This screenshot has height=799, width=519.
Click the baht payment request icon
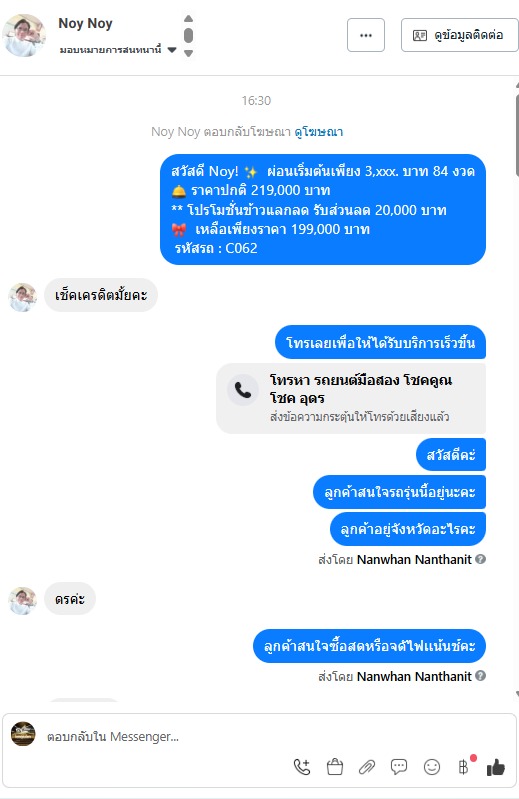tap(463, 767)
